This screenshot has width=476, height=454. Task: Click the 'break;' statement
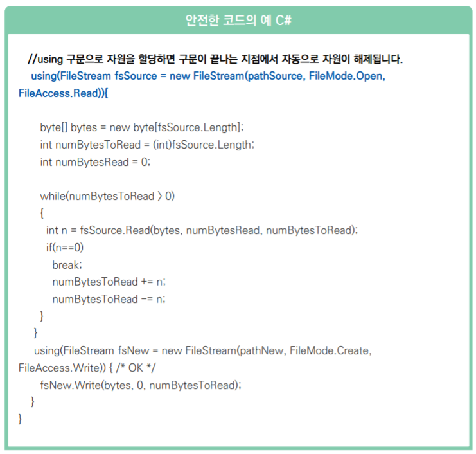(67, 265)
